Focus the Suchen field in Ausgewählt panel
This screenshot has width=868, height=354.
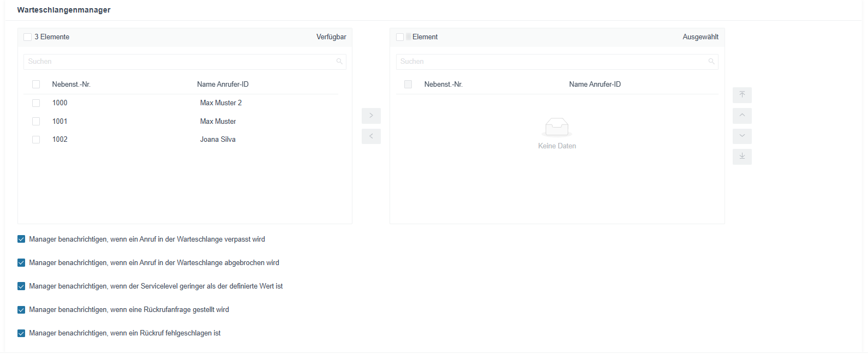tap(557, 62)
